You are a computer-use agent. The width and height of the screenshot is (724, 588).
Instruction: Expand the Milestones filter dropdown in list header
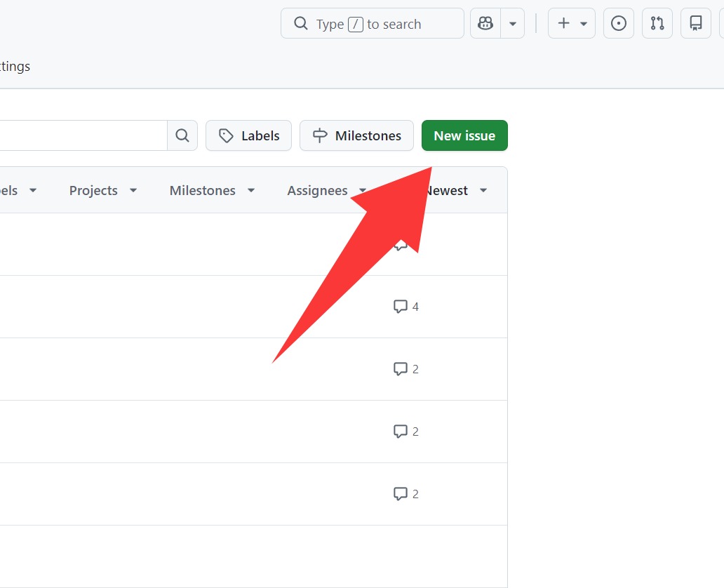pyautogui.click(x=212, y=191)
